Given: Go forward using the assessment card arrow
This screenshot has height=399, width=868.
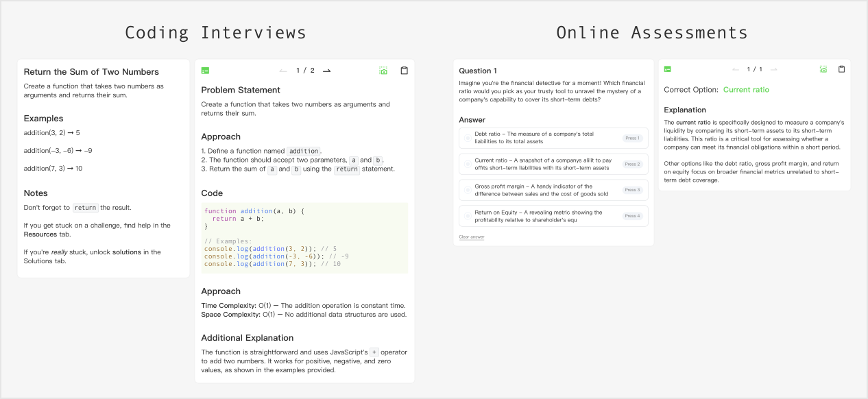Looking at the screenshot, I should click(x=773, y=69).
